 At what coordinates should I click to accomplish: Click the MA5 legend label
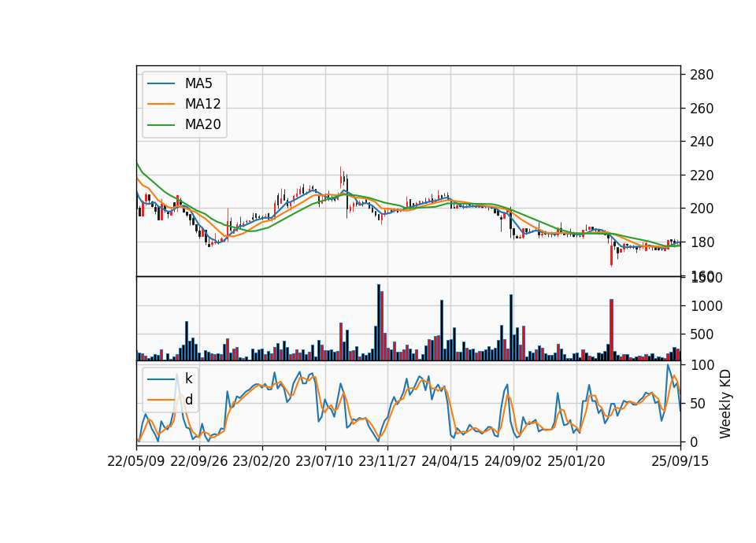point(198,83)
